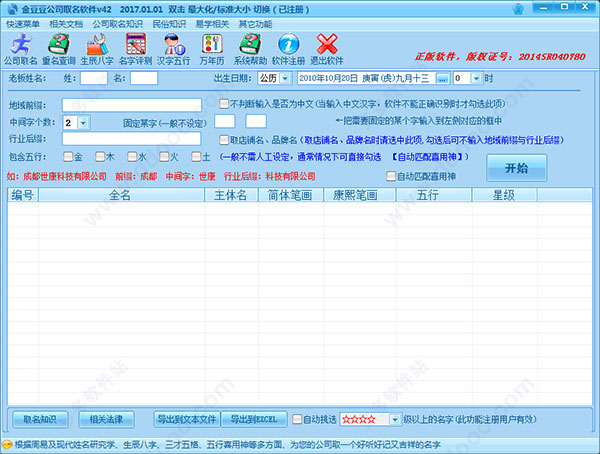Expand the 中间字个数 dropdown
The image size is (600, 454).
click(83, 123)
